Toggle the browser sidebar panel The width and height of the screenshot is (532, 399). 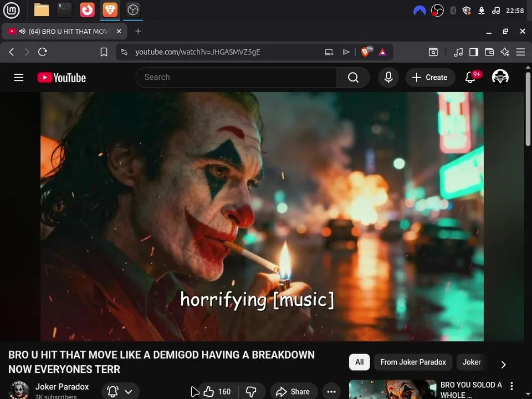474,52
